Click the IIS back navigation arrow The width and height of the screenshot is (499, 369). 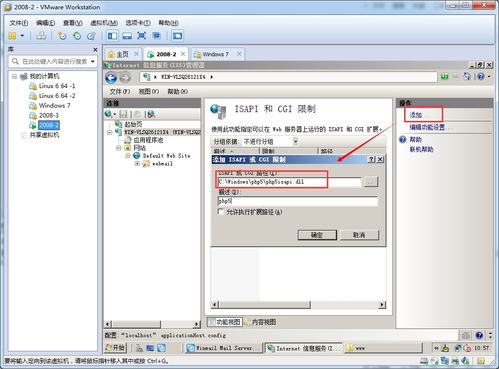(x=111, y=78)
